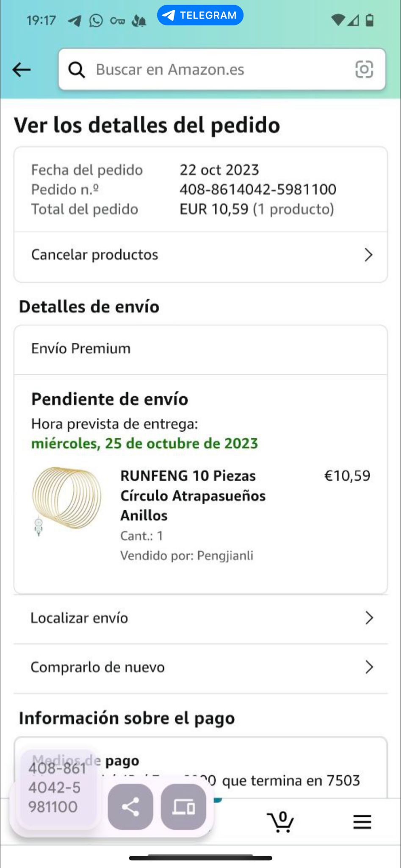This screenshot has width=401, height=868.
Task: Tap the Telegram status bar pill
Action: pos(200,16)
